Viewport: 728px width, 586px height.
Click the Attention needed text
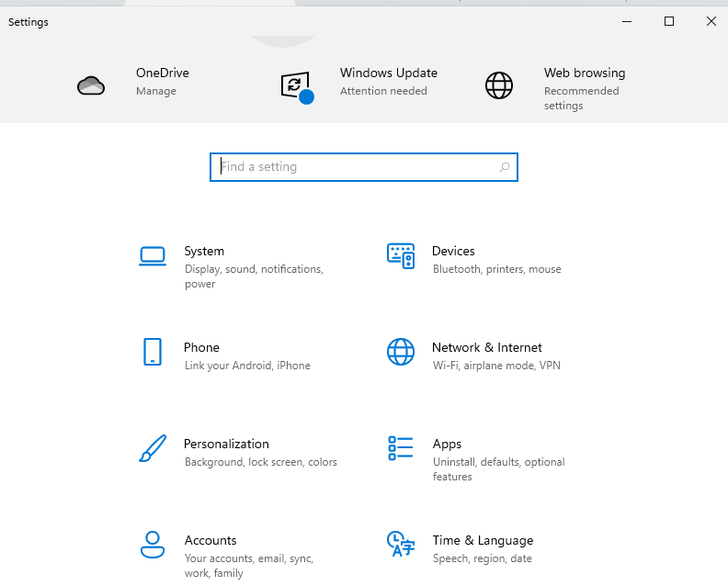(383, 91)
